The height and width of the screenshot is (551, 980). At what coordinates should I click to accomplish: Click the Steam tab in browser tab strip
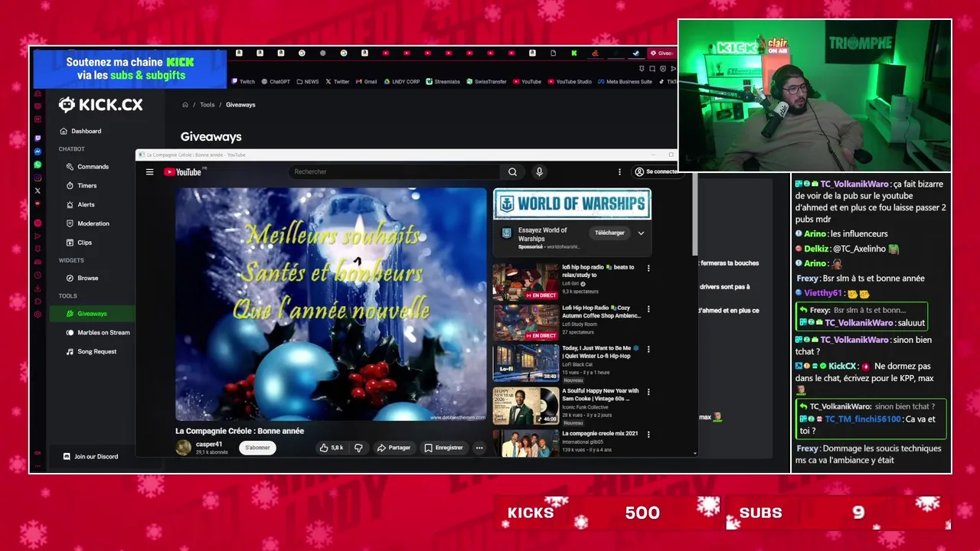635,53
